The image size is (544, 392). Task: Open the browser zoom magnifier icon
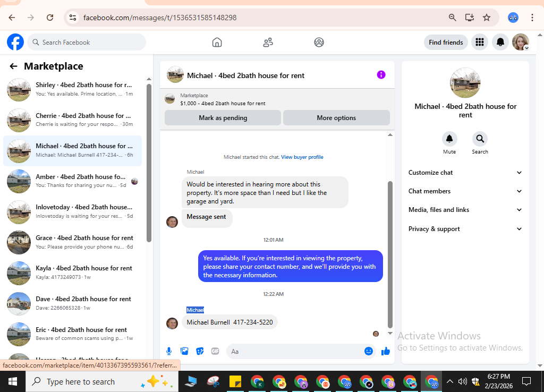[453, 18]
